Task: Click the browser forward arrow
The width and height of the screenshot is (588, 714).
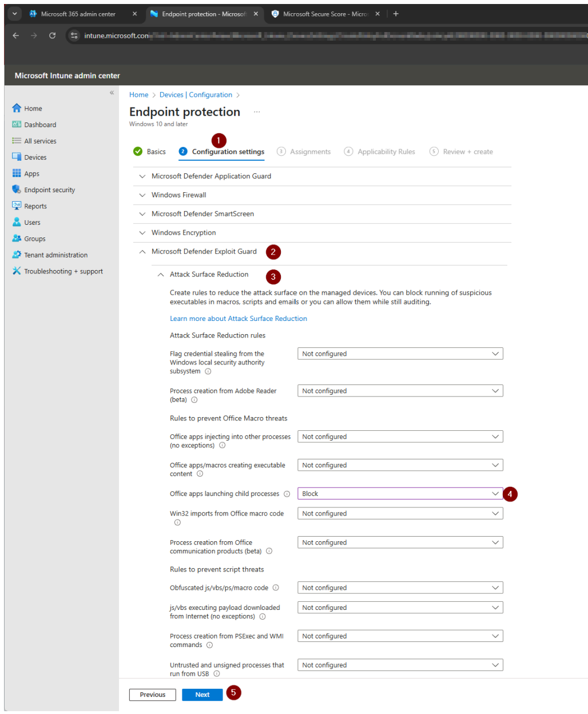Action: coord(34,35)
